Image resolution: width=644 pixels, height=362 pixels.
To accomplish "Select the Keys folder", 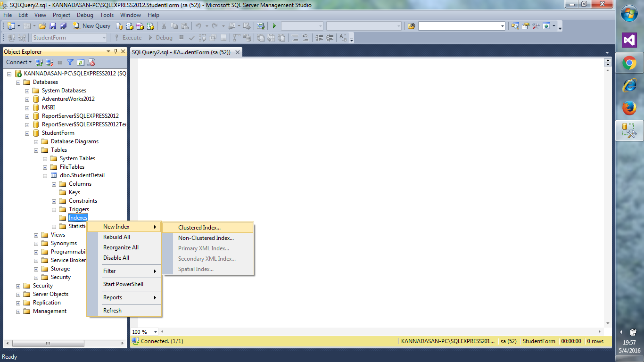I will [x=74, y=192].
